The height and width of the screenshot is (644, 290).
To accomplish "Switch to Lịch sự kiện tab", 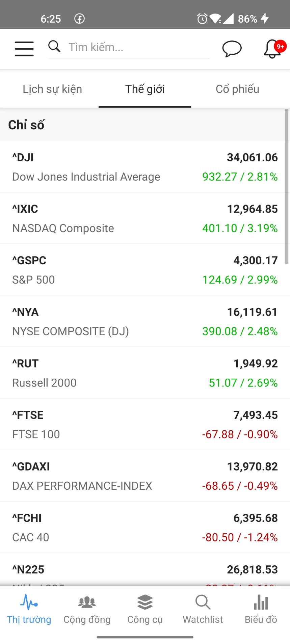I will click(52, 89).
